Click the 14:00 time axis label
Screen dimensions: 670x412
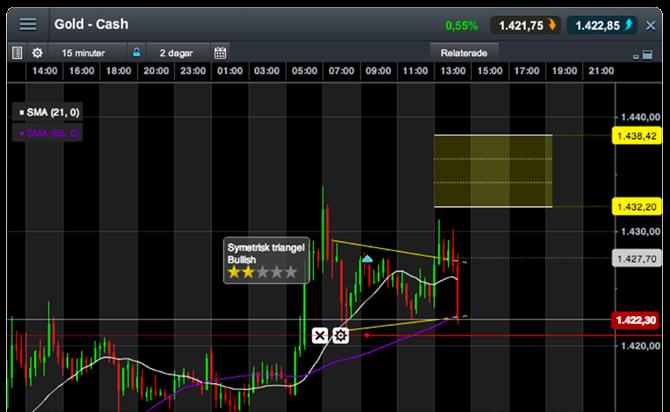click(45, 71)
